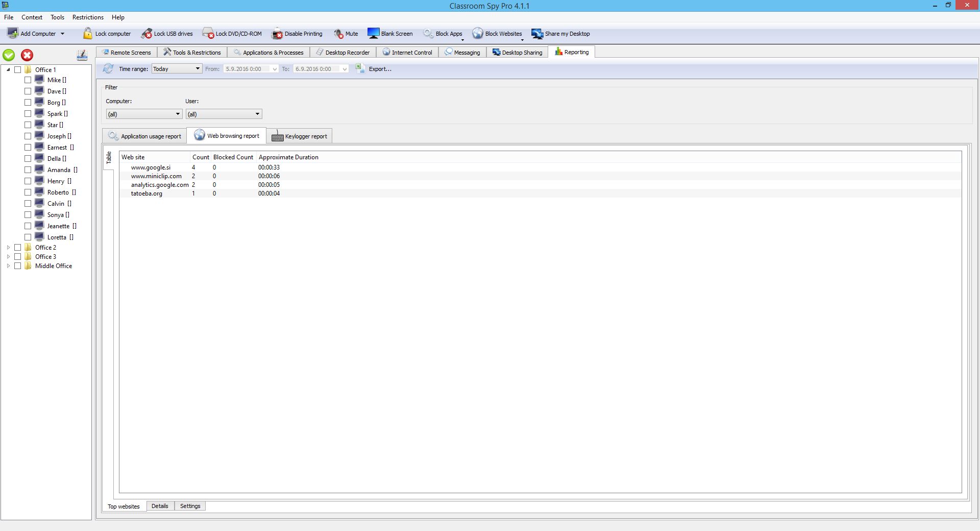Click the Lock computer padlock icon
This screenshot has height=531, width=980.
click(x=88, y=34)
